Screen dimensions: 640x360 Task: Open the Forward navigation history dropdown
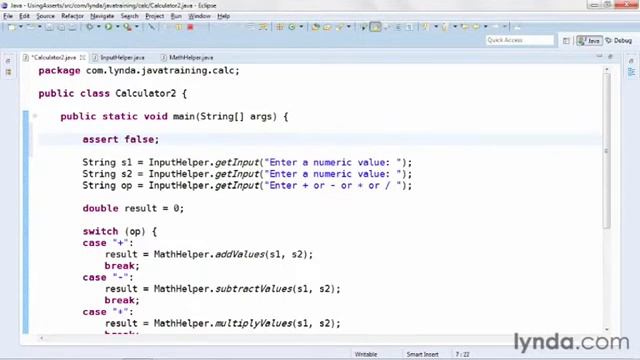(505, 27)
